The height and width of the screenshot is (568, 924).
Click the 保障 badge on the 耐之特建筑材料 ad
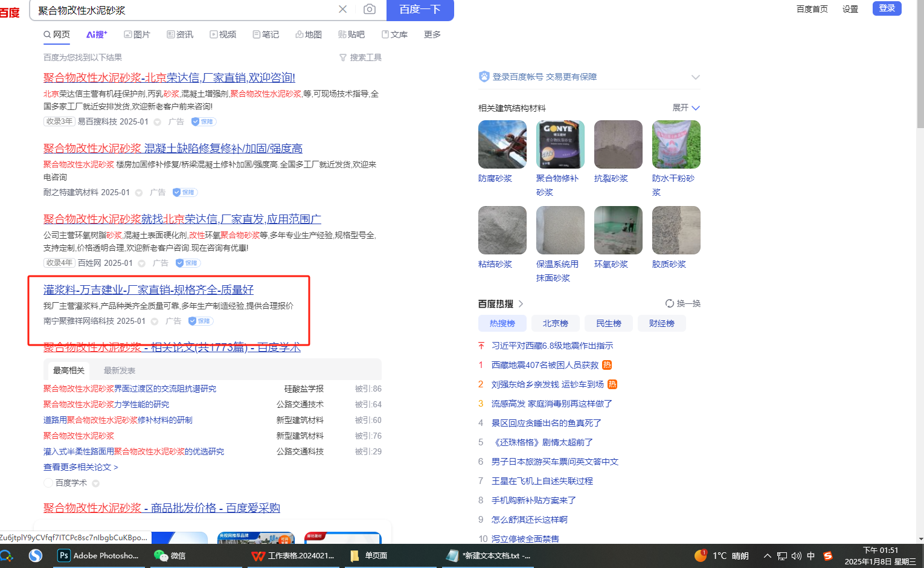(185, 192)
